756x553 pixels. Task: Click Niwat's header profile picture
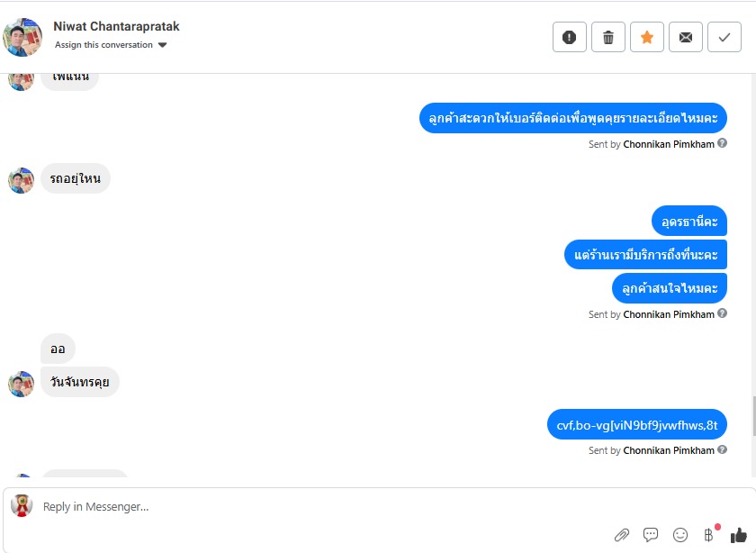pos(22,37)
